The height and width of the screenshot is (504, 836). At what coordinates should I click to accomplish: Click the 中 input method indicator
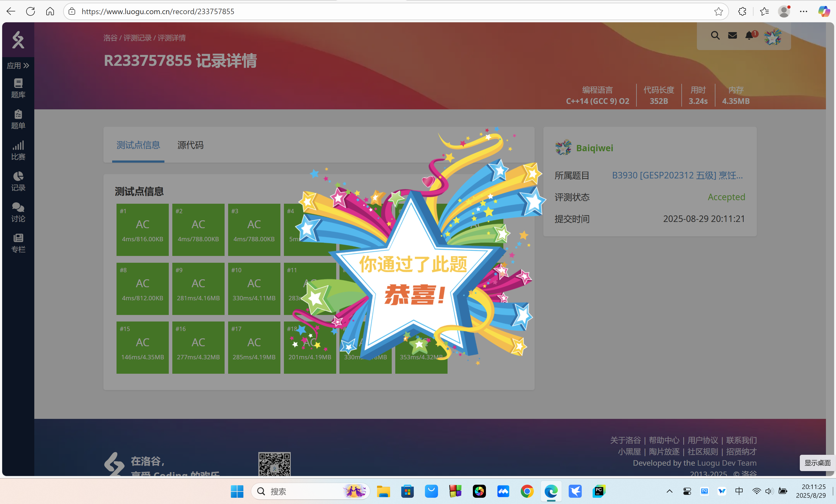(739, 491)
